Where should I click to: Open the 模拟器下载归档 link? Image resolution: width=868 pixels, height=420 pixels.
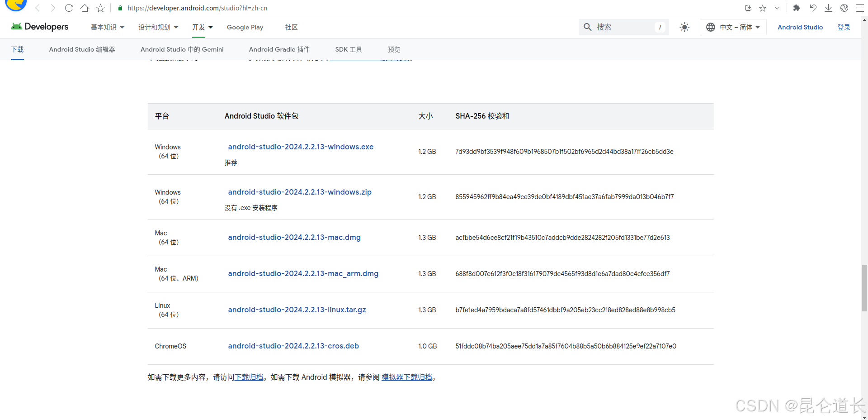tap(407, 377)
